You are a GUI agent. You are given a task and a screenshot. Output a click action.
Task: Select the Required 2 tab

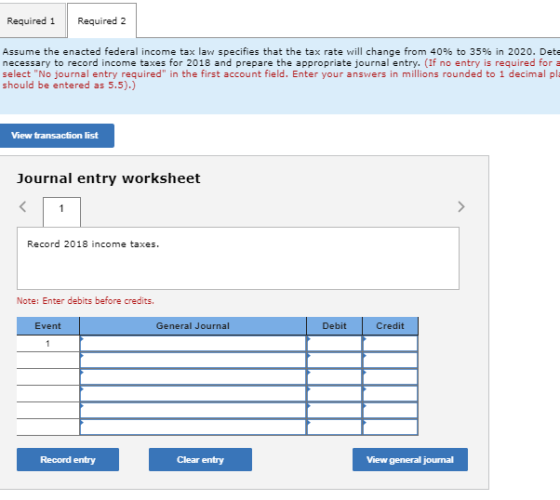point(102,21)
